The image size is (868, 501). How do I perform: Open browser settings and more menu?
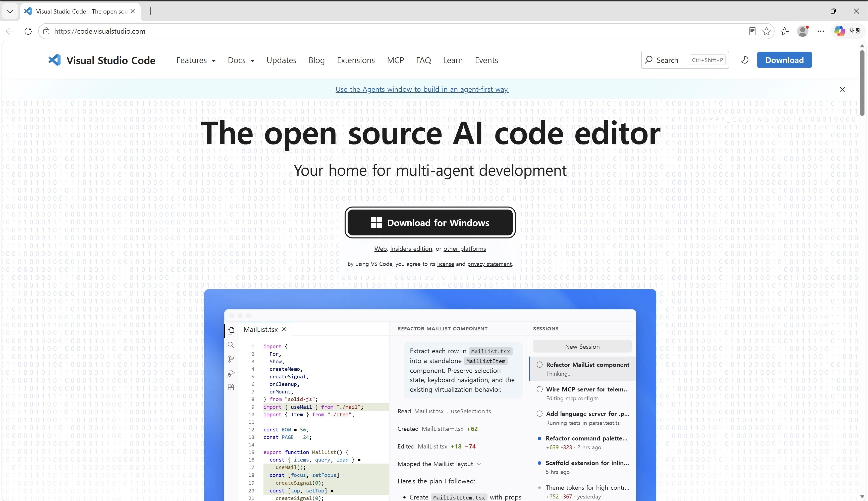click(x=821, y=31)
